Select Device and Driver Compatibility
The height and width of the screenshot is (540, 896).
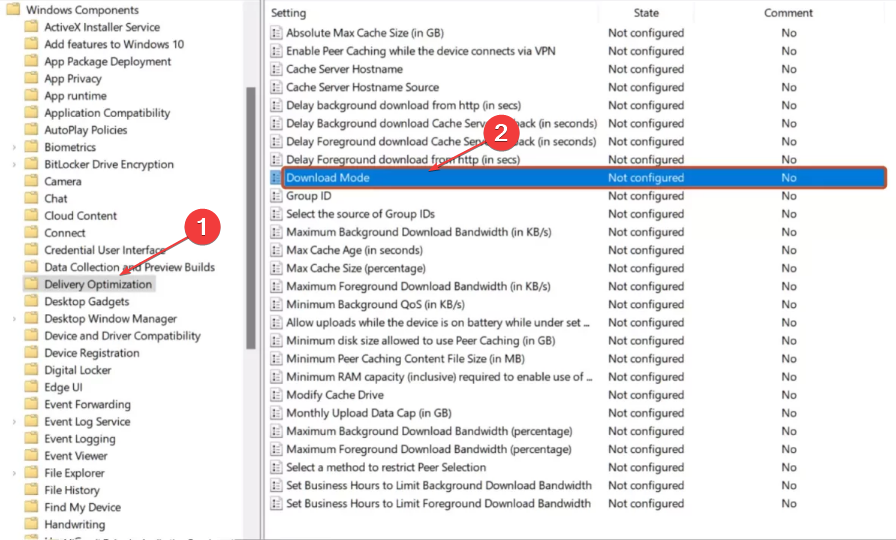[122, 335]
